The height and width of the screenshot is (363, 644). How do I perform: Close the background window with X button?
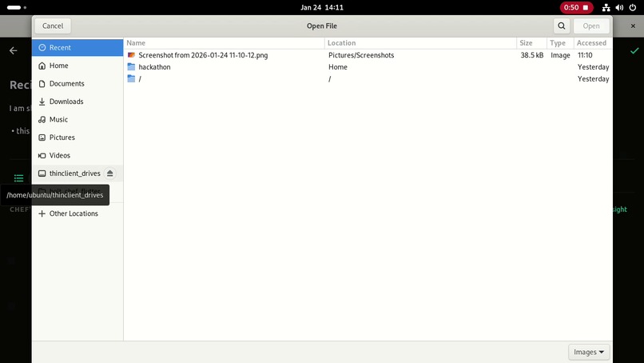tap(633, 26)
